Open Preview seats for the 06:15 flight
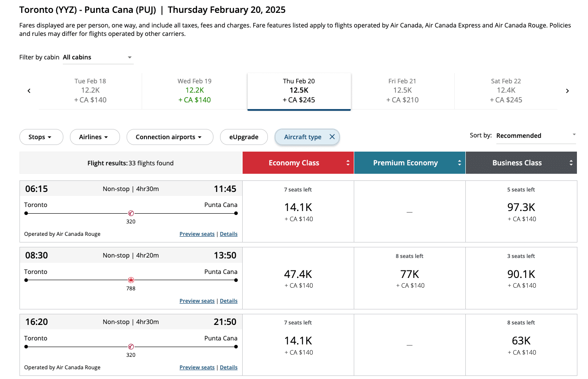The width and height of the screenshot is (588, 379). (197, 234)
